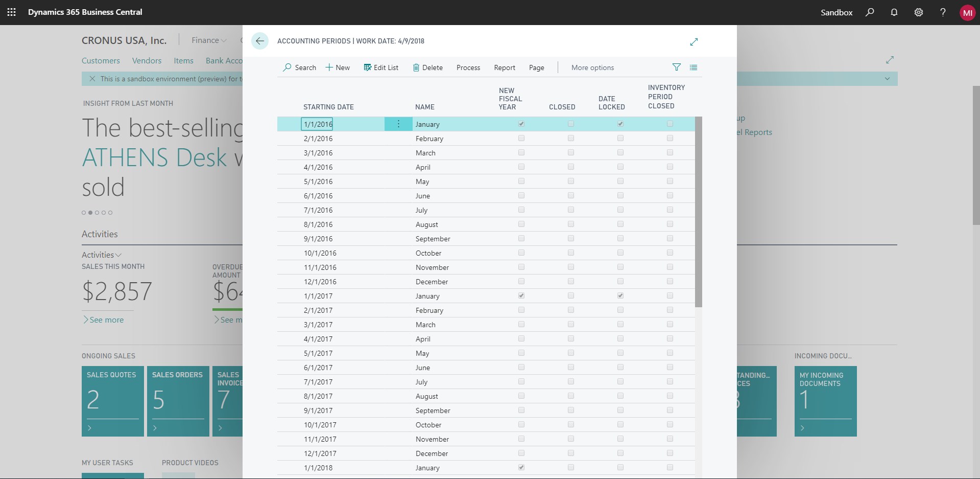This screenshot has height=479, width=980.
Task: Toggle Date Locked checkbox for 12/1/2016
Action: point(620,281)
